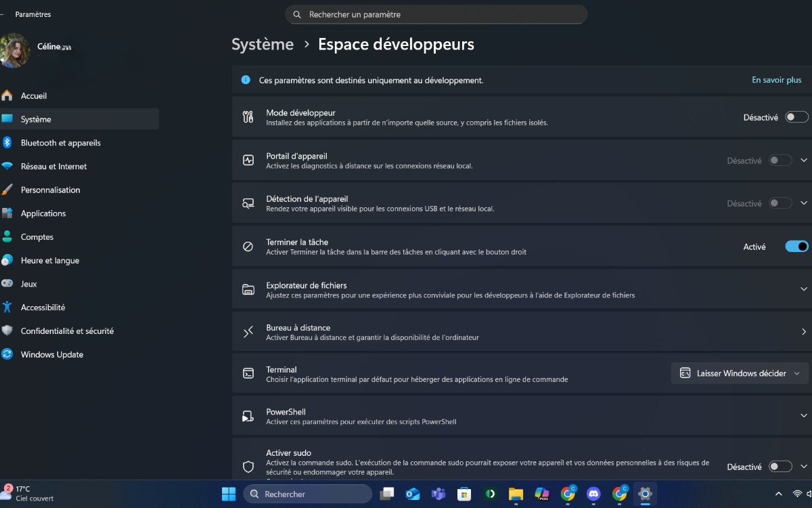Click the En savoir plus link

(776, 80)
